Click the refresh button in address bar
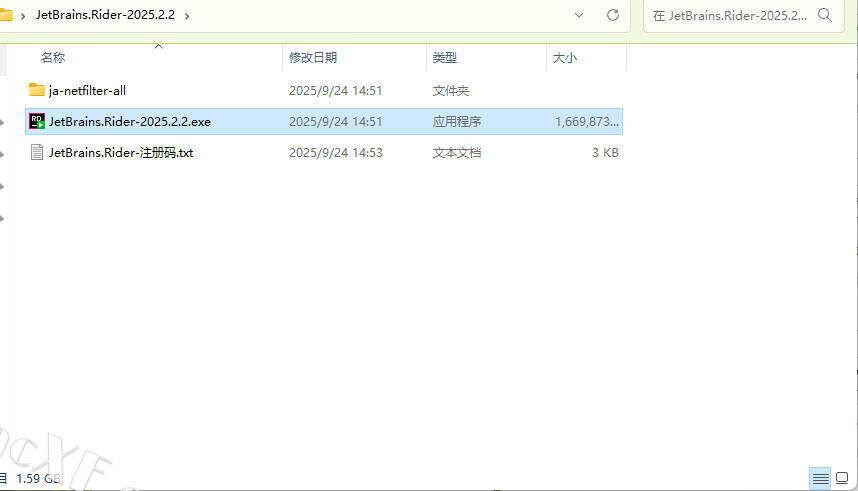 [x=613, y=15]
